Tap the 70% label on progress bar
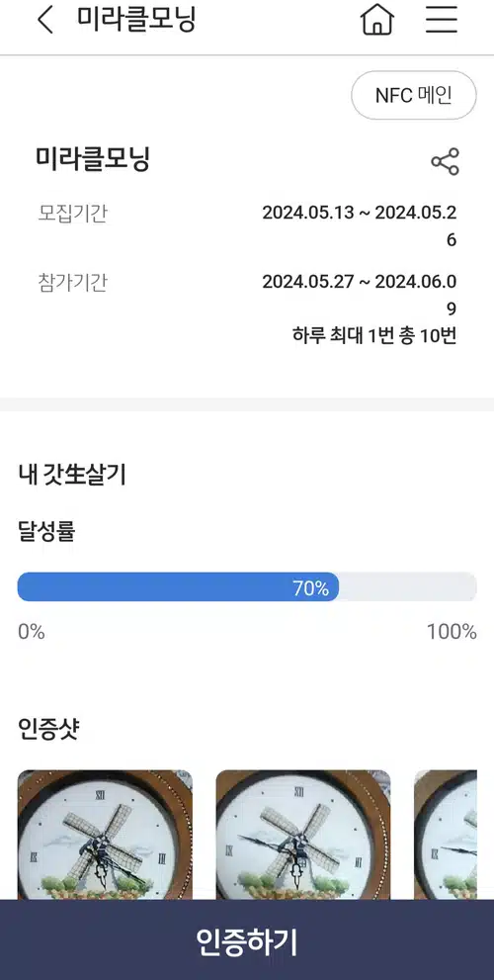This screenshot has height=980, width=494. click(x=310, y=588)
